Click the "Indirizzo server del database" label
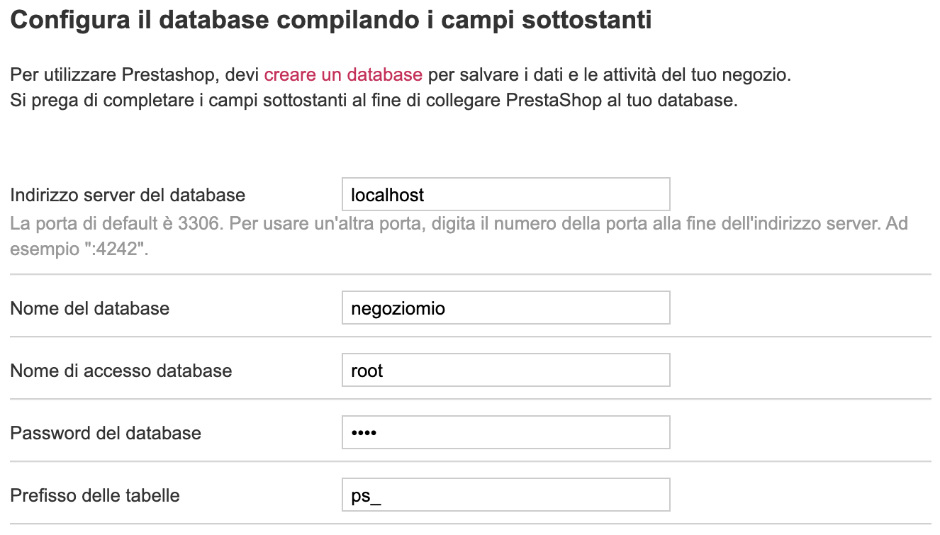This screenshot has height=535, width=940. tap(127, 195)
